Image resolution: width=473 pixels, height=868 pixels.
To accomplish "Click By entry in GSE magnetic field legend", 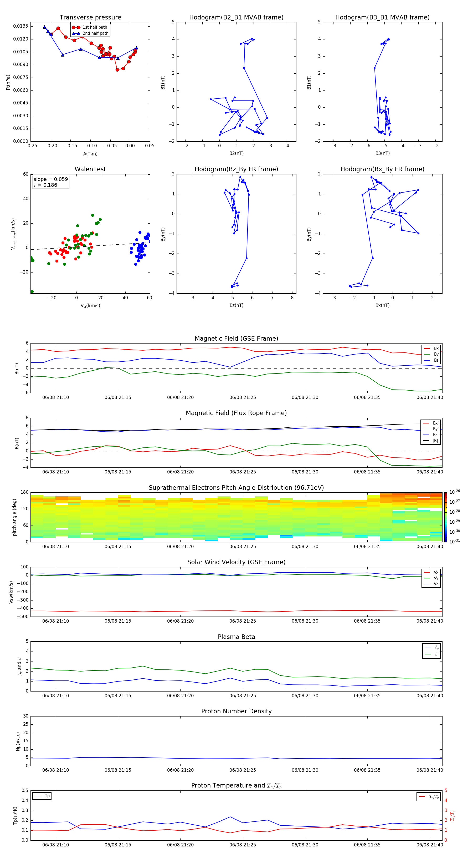I will point(431,354).
